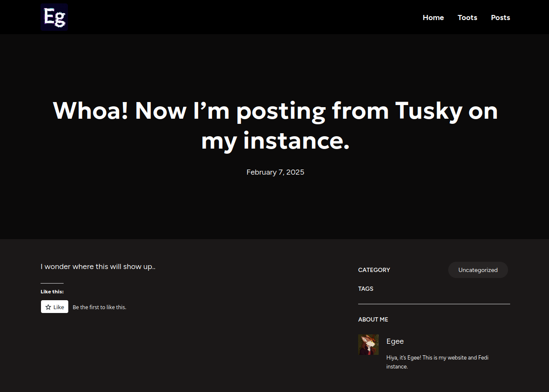Click the 'I wonder where this will show up' text
549x392 pixels.
click(98, 266)
